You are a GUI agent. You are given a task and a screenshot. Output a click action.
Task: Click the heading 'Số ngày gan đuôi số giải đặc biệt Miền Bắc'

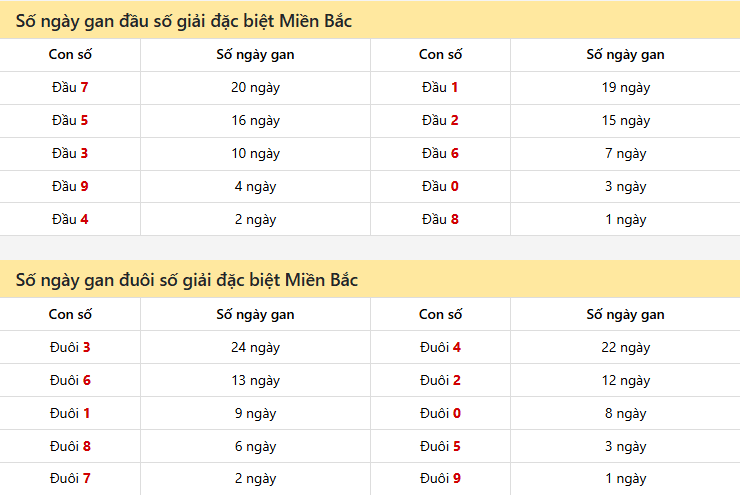[x=187, y=281]
